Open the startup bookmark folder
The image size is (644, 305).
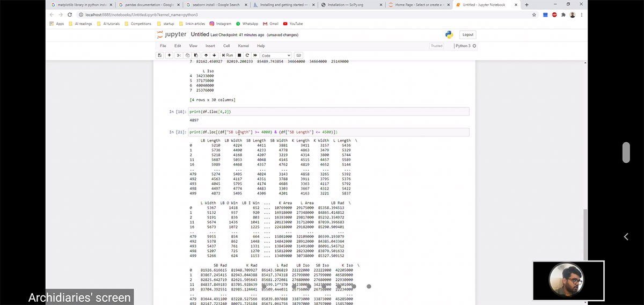165,24
